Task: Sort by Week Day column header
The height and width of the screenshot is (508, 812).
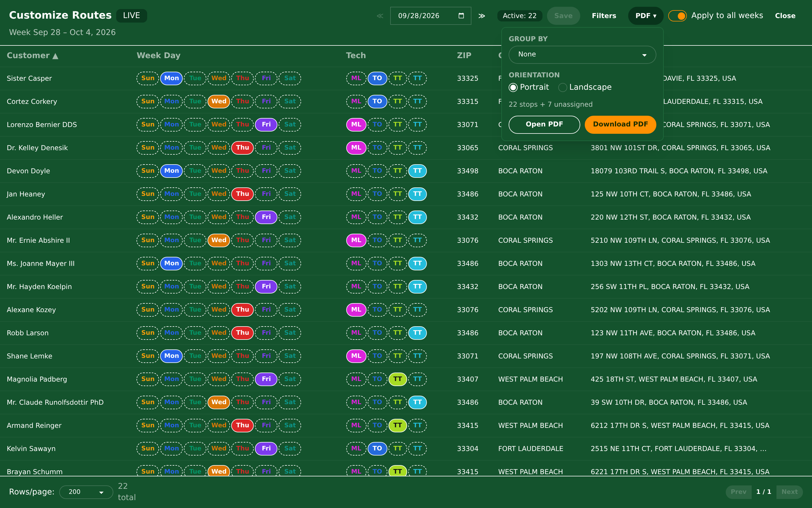Action: [x=158, y=55]
